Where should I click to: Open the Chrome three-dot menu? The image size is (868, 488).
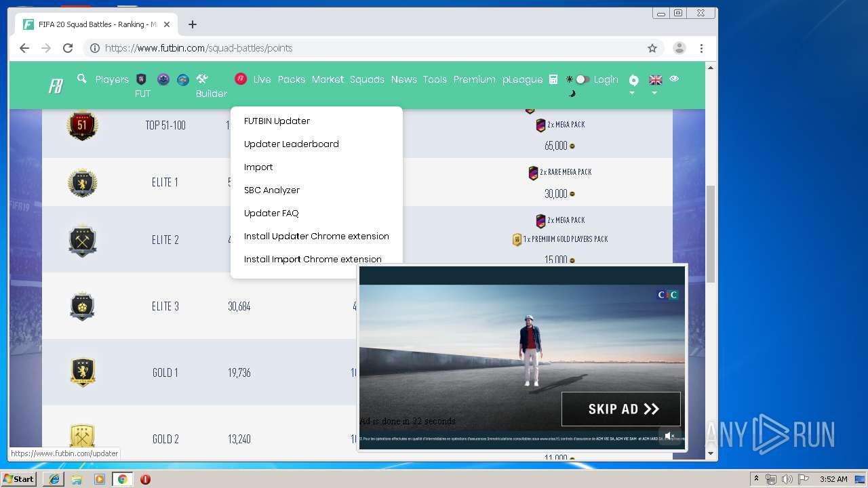pos(702,48)
